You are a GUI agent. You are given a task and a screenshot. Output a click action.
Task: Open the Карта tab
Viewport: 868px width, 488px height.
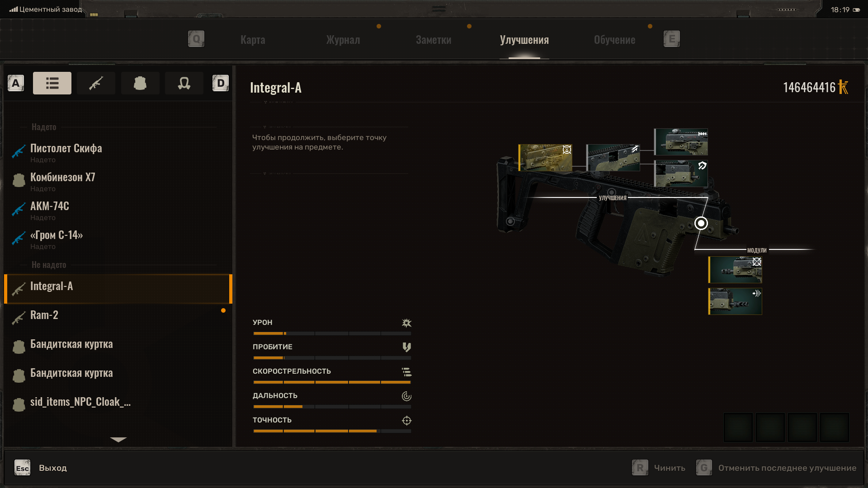pyautogui.click(x=253, y=40)
